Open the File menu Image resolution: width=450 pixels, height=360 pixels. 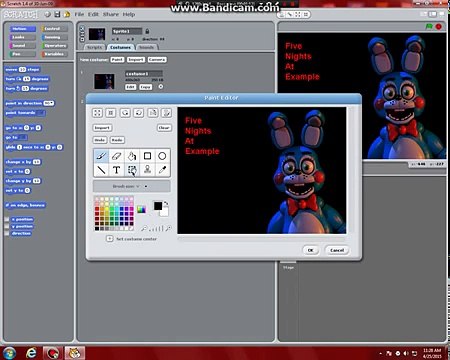(79, 14)
